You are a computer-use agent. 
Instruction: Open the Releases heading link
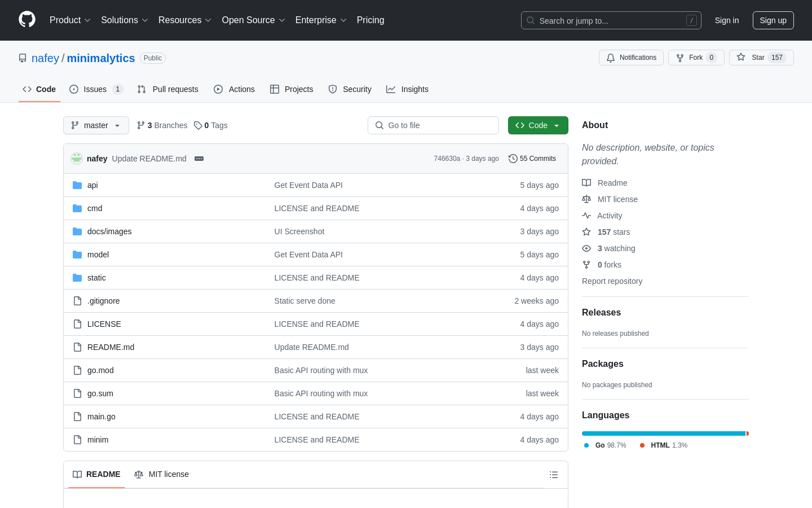click(x=601, y=312)
